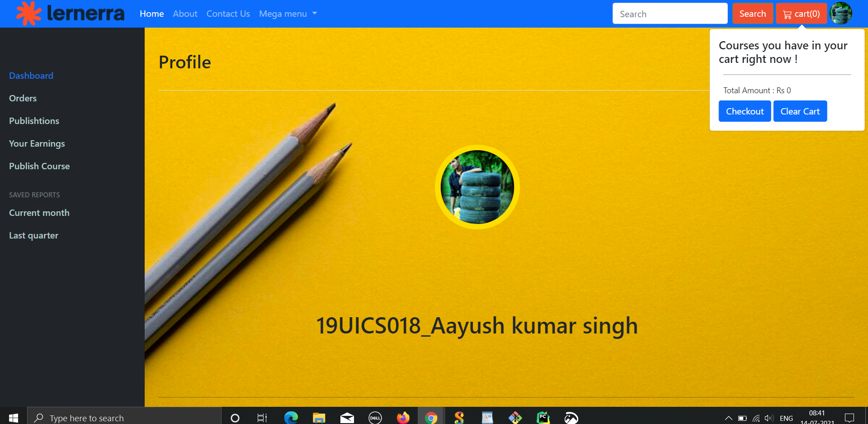The image size is (868, 424).
Task: Click the lernerra flower logo
Action: point(28,13)
